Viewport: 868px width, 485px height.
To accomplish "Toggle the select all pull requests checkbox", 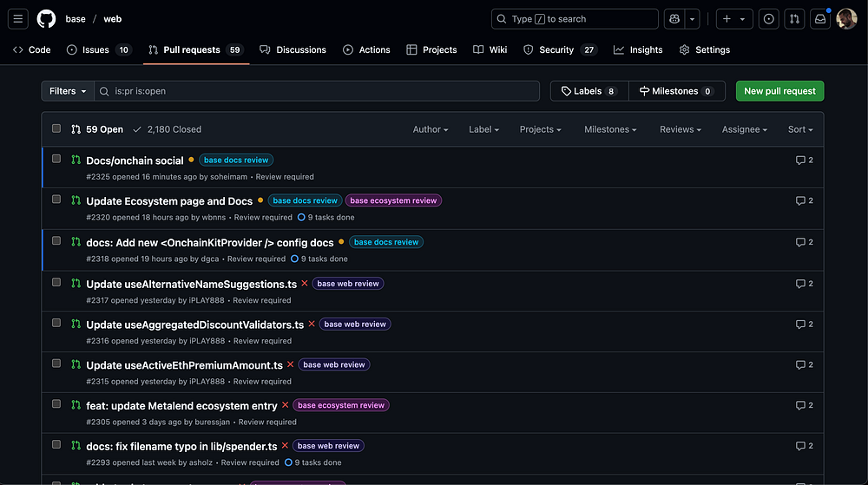I will point(56,128).
